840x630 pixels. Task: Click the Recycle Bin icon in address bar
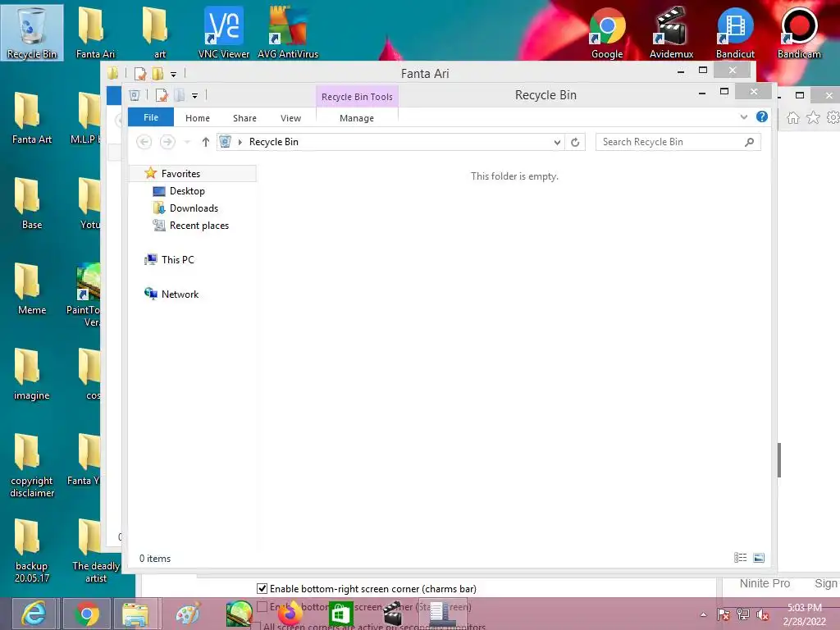(226, 141)
